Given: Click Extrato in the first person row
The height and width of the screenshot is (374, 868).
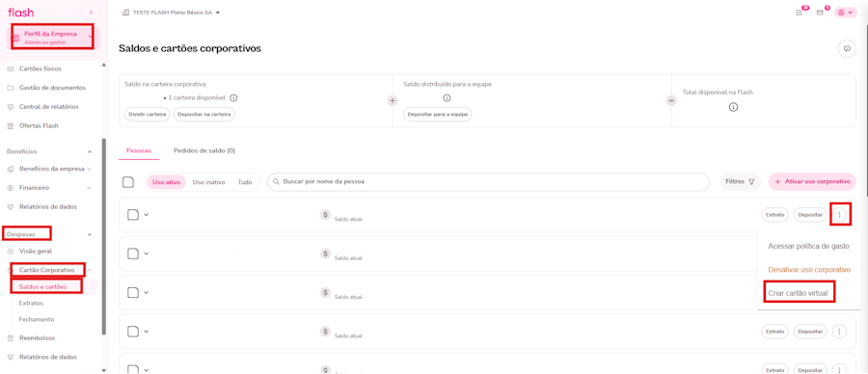Looking at the screenshot, I should (x=775, y=215).
